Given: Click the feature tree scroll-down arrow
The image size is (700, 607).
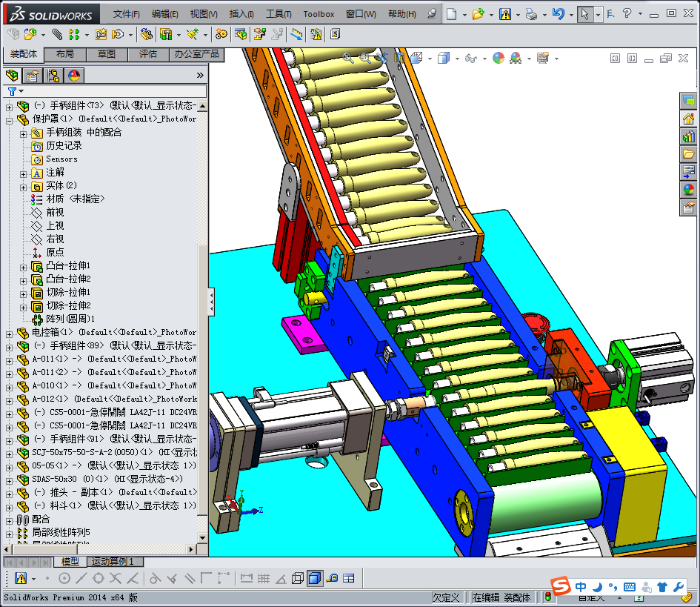Looking at the screenshot, I should pyautogui.click(x=202, y=538).
